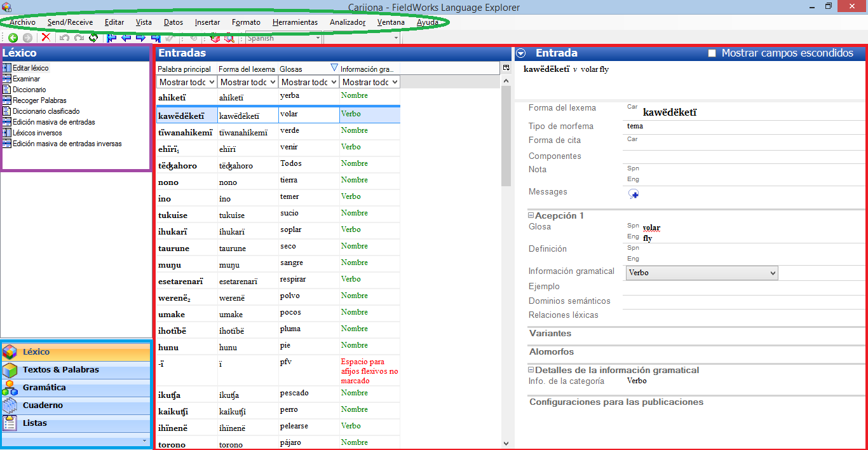Image resolution: width=868 pixels, height=450 pixels.
Task: Go to previous record blue arrow
Action: tap(126, 38)
